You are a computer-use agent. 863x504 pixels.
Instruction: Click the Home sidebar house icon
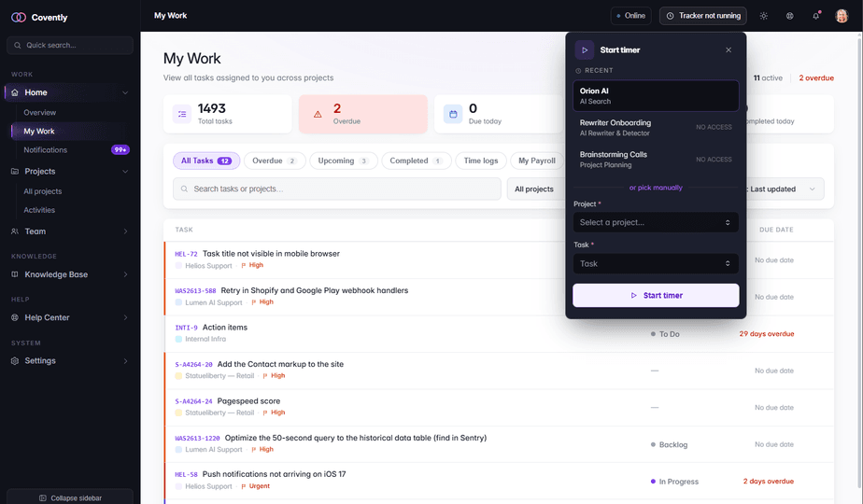coord(15,92)
